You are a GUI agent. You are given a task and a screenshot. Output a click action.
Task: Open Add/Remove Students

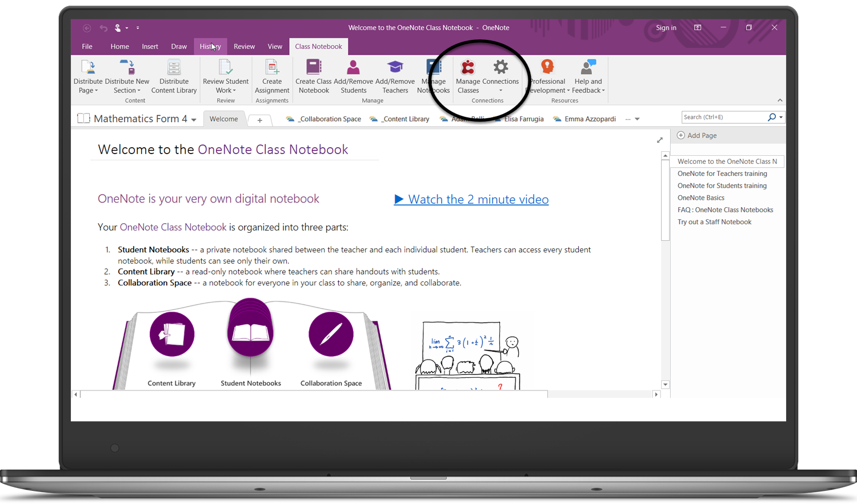click(354, 77)
